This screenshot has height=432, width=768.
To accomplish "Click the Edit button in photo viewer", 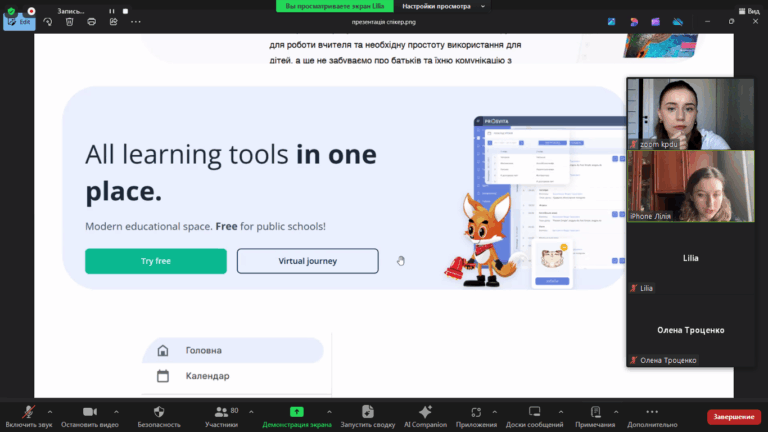I will pyautogui.click(x=19, y=22).
